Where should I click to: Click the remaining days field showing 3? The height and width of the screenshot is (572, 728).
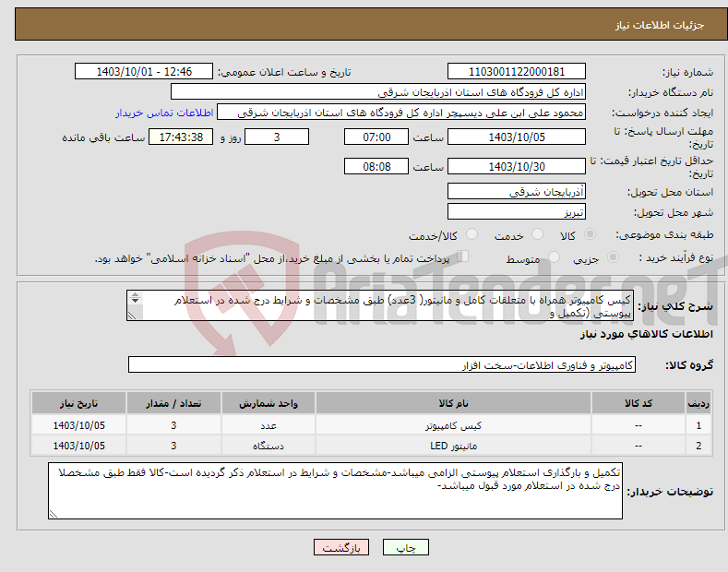pyautogui.click(x=277, y=137)
